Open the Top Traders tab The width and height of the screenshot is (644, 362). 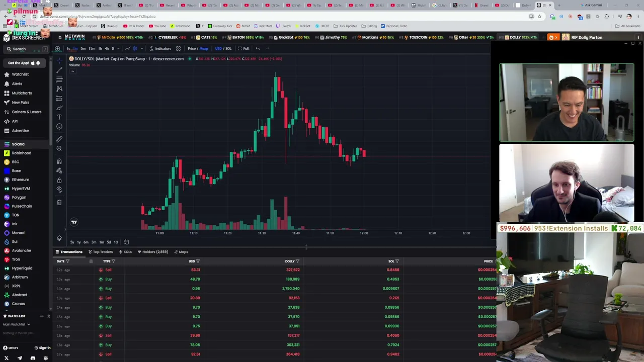[x=101, y=252]
